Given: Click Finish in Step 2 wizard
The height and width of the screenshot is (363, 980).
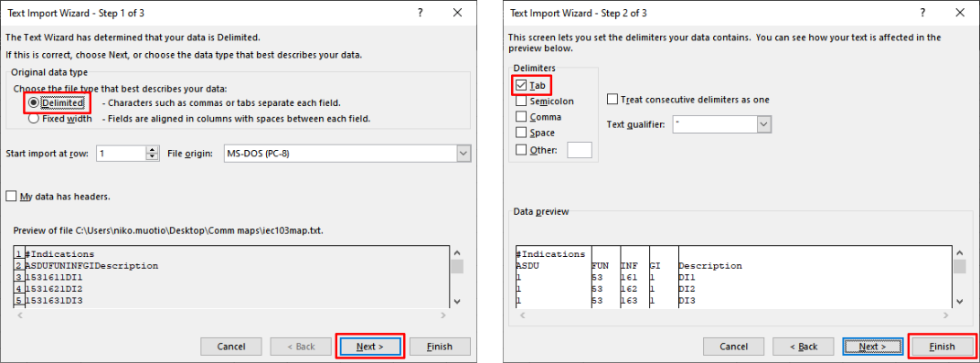Looking at the screenshot, I should coord(942,347).
